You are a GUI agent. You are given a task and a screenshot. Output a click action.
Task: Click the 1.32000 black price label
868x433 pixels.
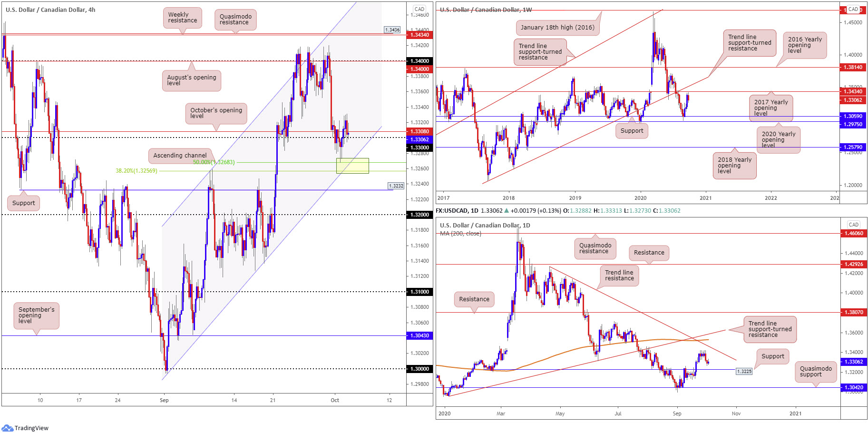coord(419,215)
